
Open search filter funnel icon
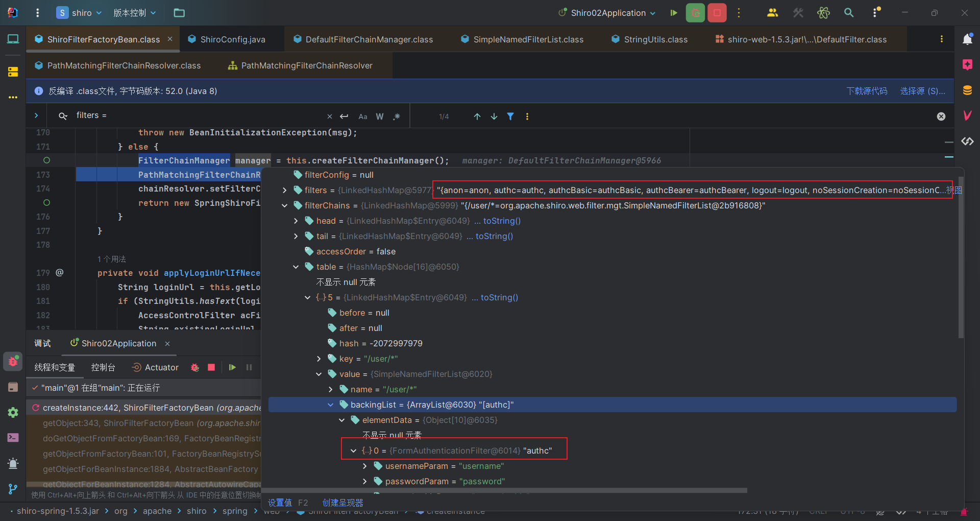click(x=510, y=116)
